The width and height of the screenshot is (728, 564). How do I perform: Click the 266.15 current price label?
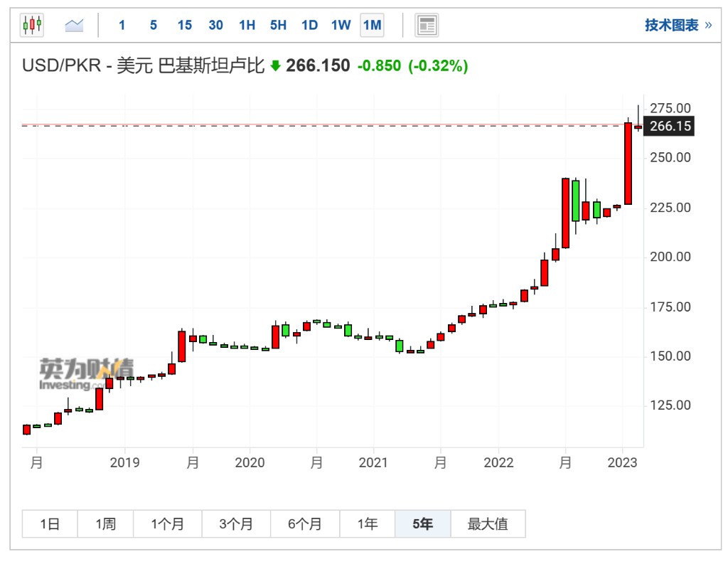coord(670,127)
